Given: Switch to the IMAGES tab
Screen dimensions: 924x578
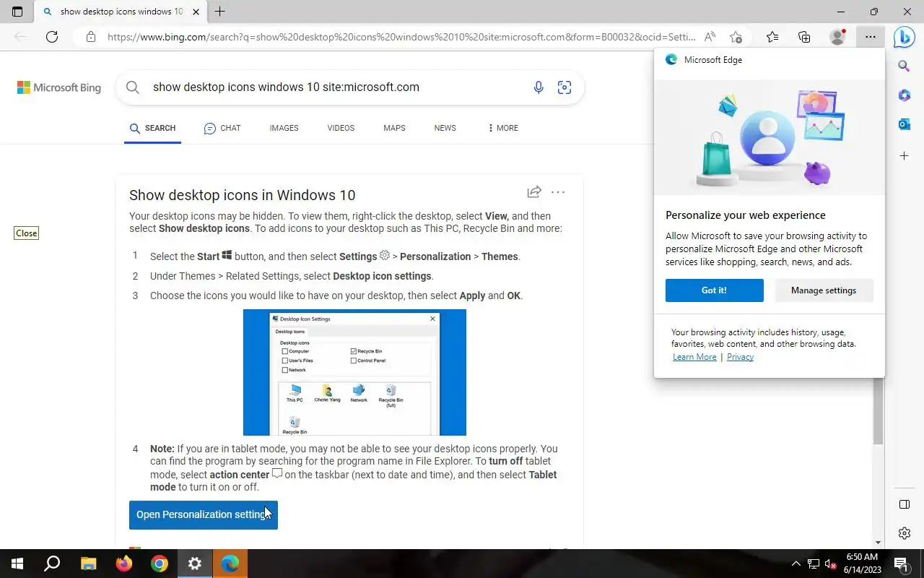Looking at the screenshot, I should pyautogui.click(x=284, y=128).
